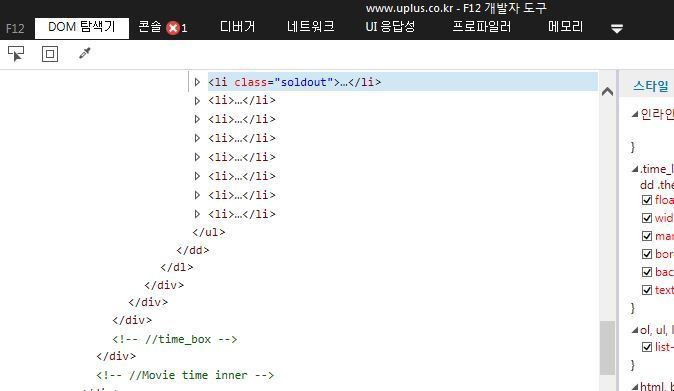
Task: Open the 메모리 tab
Action: (565, 27)
